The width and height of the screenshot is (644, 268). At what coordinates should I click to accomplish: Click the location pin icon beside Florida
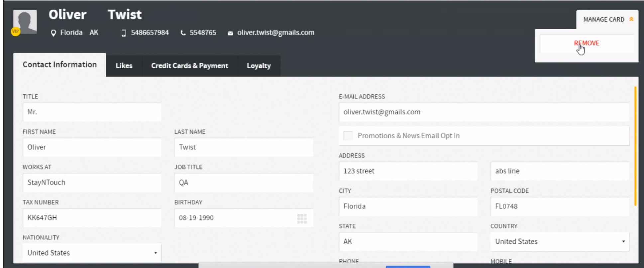tap(53, 33)
